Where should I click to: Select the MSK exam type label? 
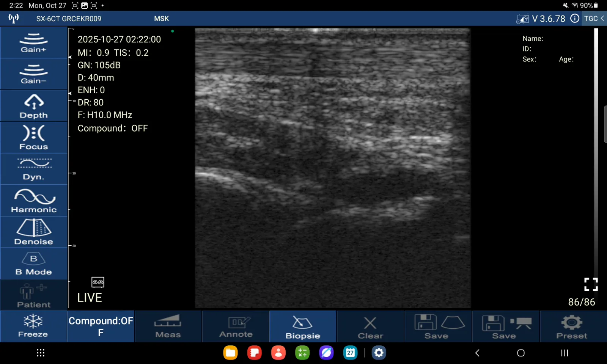(162, 19)
